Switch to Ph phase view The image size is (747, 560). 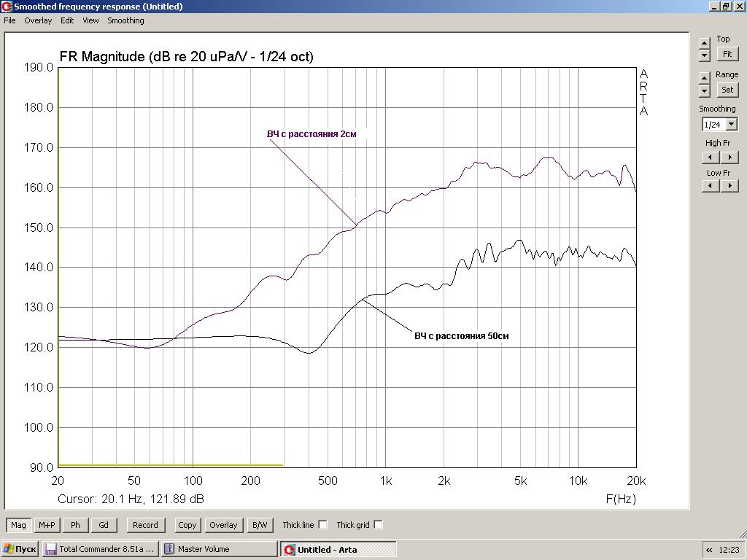coord(75,525)
